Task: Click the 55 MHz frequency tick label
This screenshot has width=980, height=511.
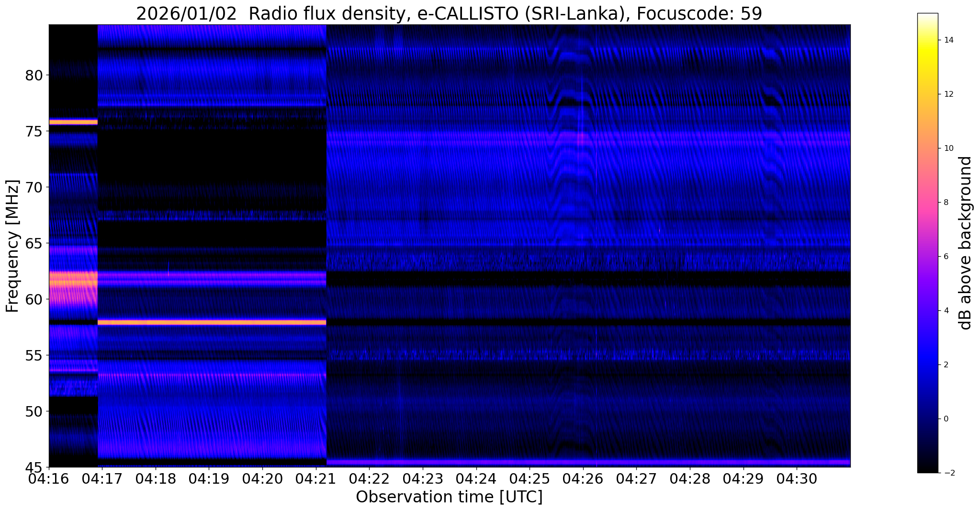Action: coord(34,355)
